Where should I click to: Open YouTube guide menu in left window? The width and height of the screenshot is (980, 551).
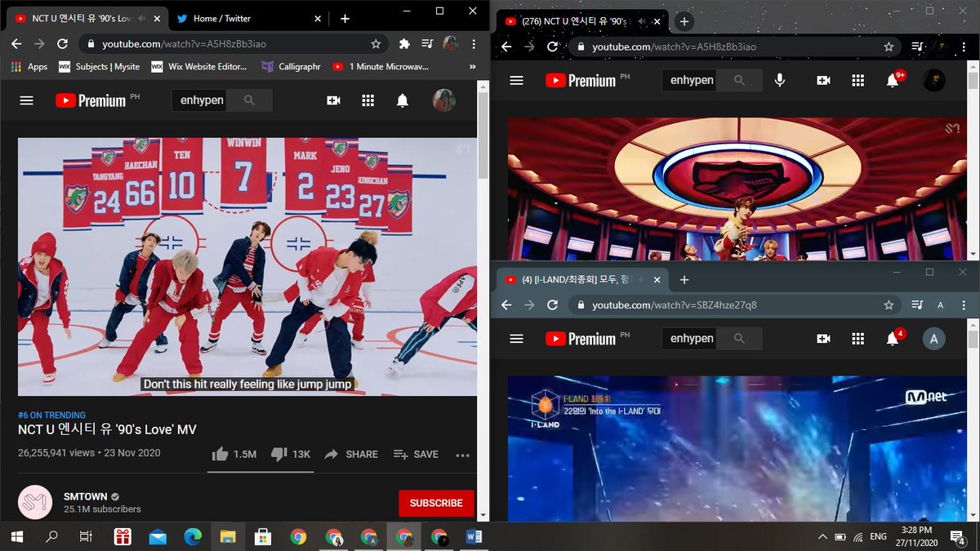tap(26, 100)
